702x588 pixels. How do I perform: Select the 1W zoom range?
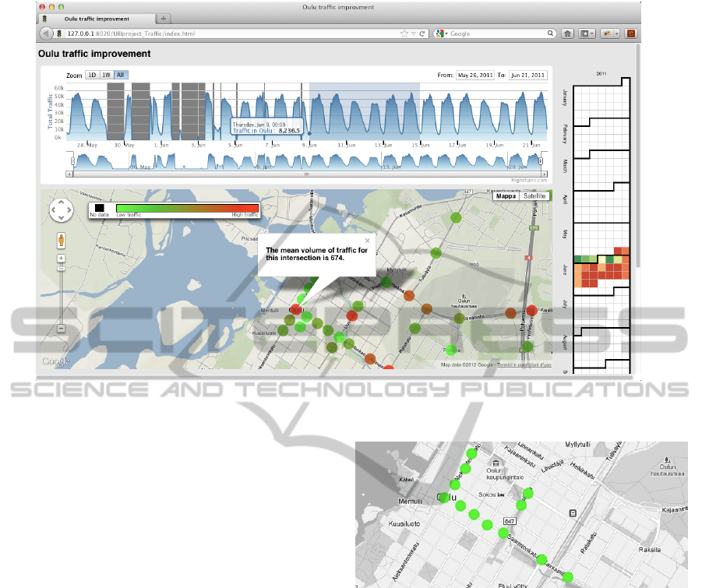pos(106,75)
